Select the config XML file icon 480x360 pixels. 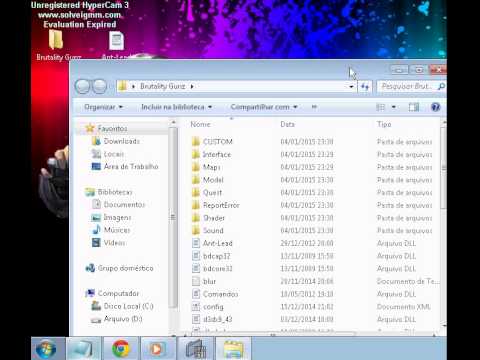196,306
